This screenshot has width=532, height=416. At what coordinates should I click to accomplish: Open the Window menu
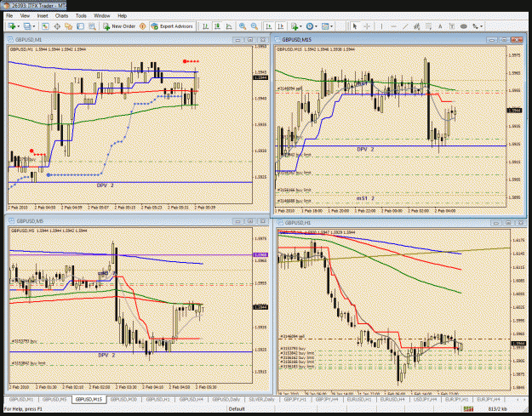[102, 15]
